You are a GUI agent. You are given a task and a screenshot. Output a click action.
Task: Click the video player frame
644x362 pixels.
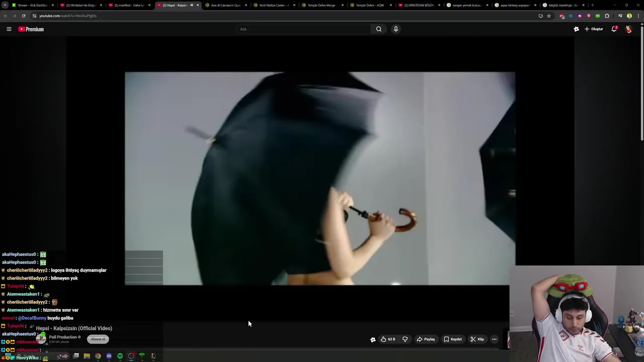tap(320, 178)
